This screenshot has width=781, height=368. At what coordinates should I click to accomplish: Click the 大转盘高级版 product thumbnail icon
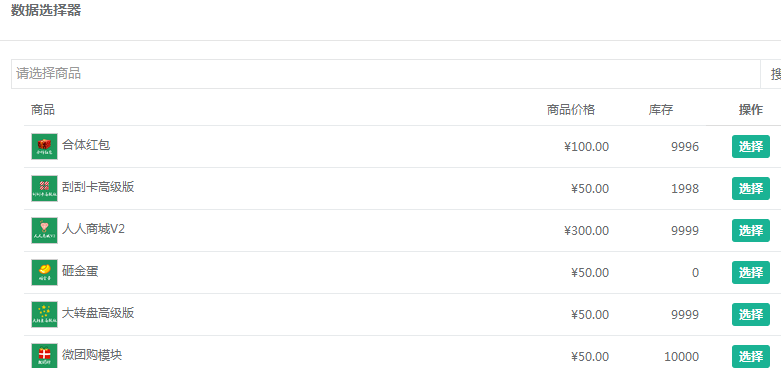(44, 314)
